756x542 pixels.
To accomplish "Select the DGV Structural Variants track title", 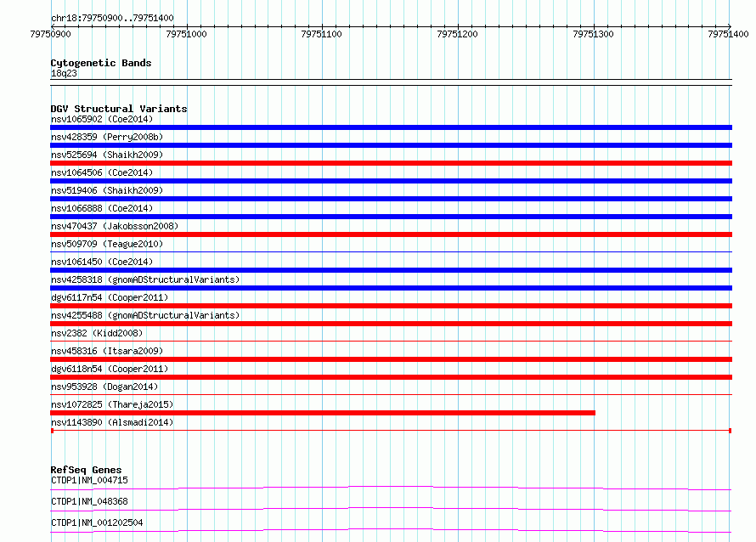I will tap(119, 109).
